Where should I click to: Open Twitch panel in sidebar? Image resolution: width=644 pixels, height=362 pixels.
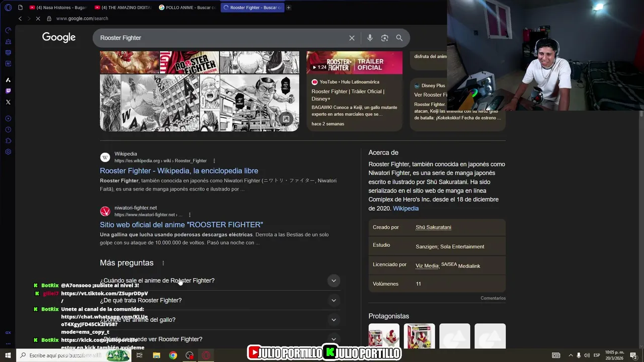point(8,91)
